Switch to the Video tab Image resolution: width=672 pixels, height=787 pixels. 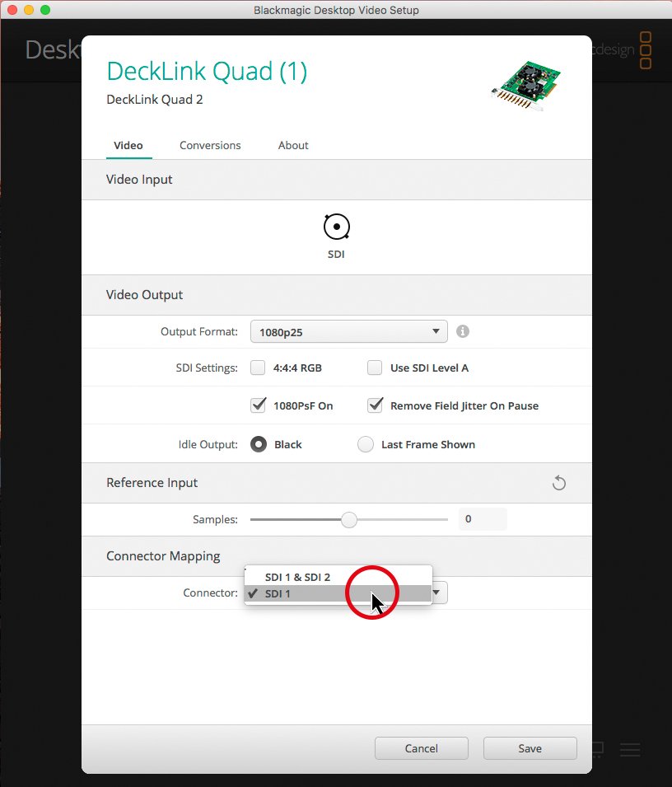point(128,146)
